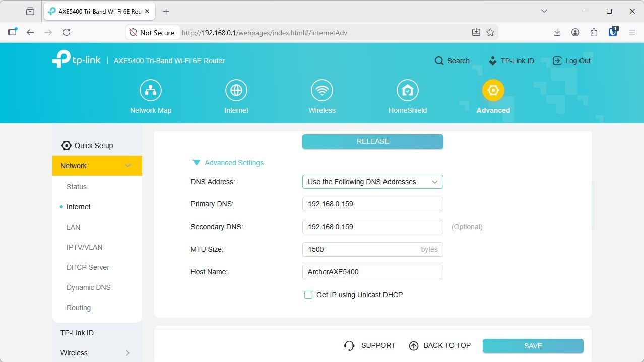Image resolution: width=644 pixels, height=362 pixels.
Task: Select Routing in the sidebar
Action: tap(79, 308)
